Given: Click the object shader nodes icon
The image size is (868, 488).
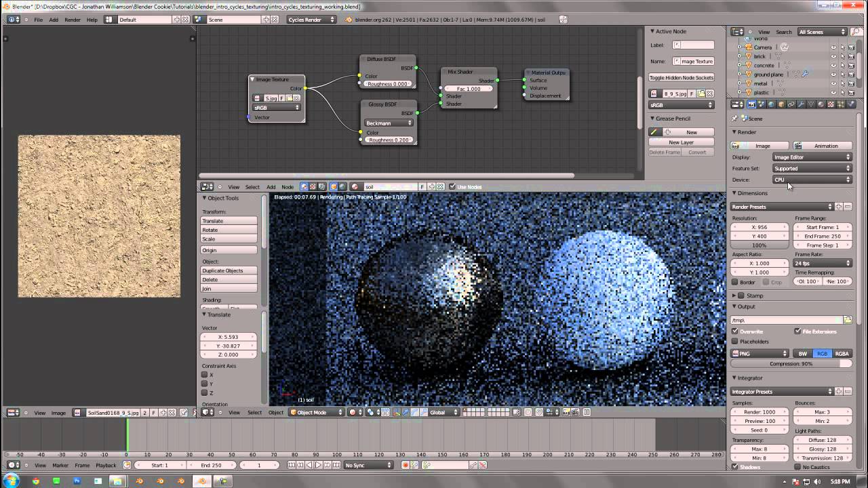Looking at the screenshot, I should (x=334, y=186).
